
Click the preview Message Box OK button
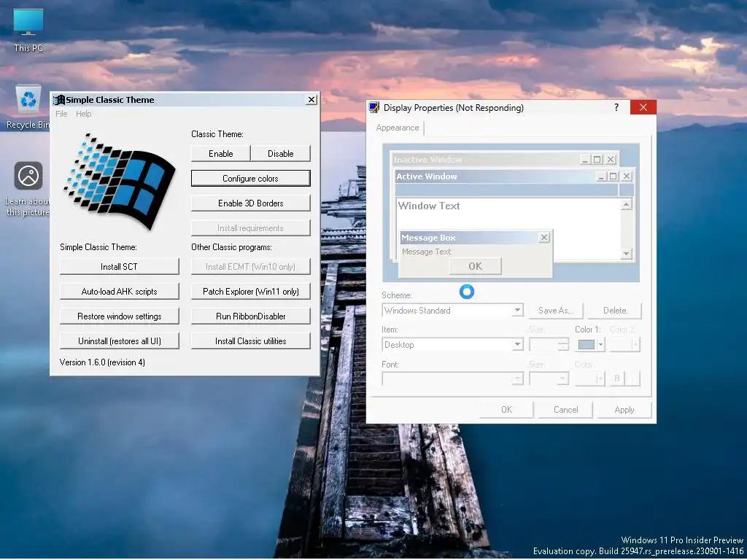pyautogui.click(x=476, y=267)
